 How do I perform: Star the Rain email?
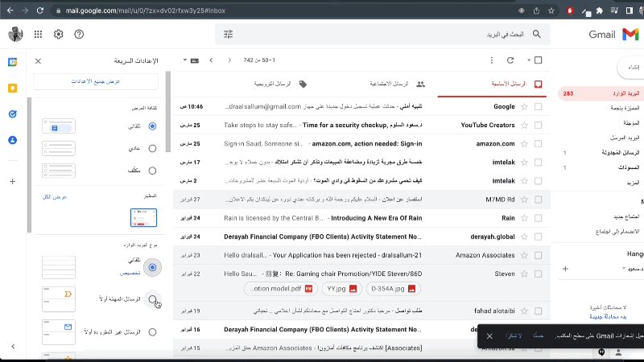pyautogui.click(x=524, y=218)
